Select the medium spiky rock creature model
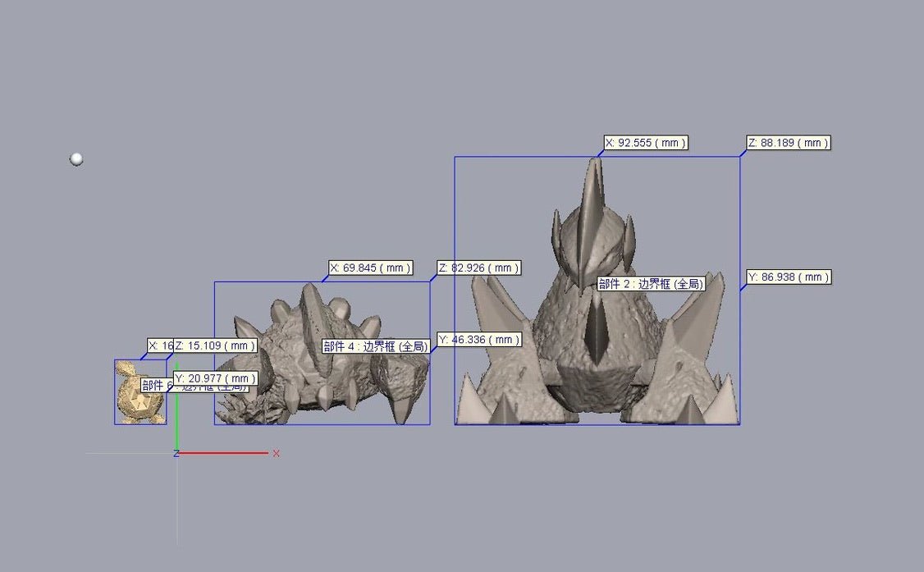 [x=328, y=386]
